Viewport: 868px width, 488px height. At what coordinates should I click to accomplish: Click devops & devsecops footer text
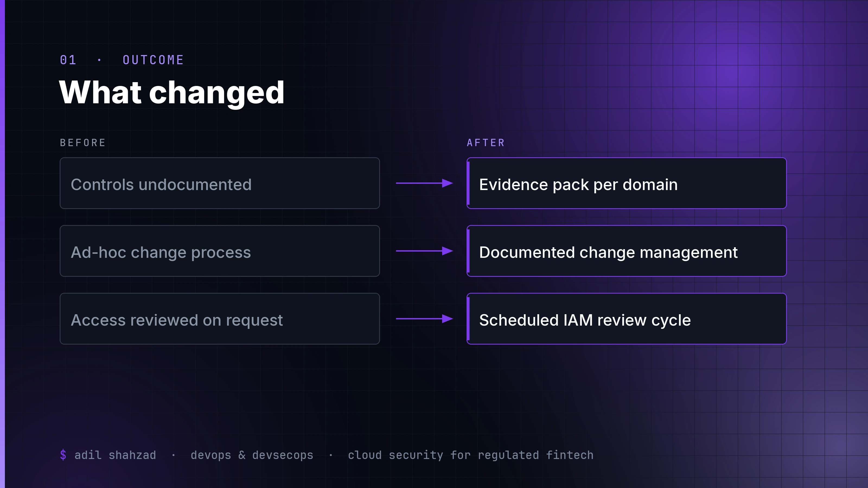(x=252, y=455)
